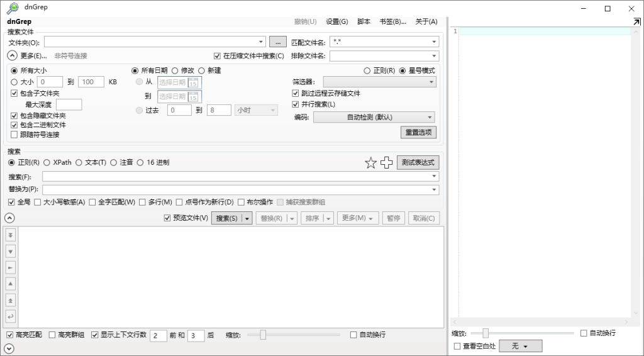Select the 新建 date radio button

(202, 70)
